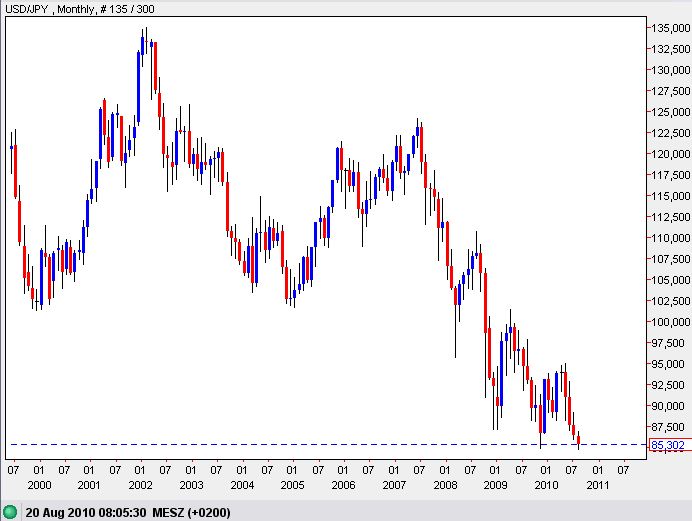This screenshot has height=521, width=692.
Task: Click the 135,000 price axis label
Action: (671, 28)
